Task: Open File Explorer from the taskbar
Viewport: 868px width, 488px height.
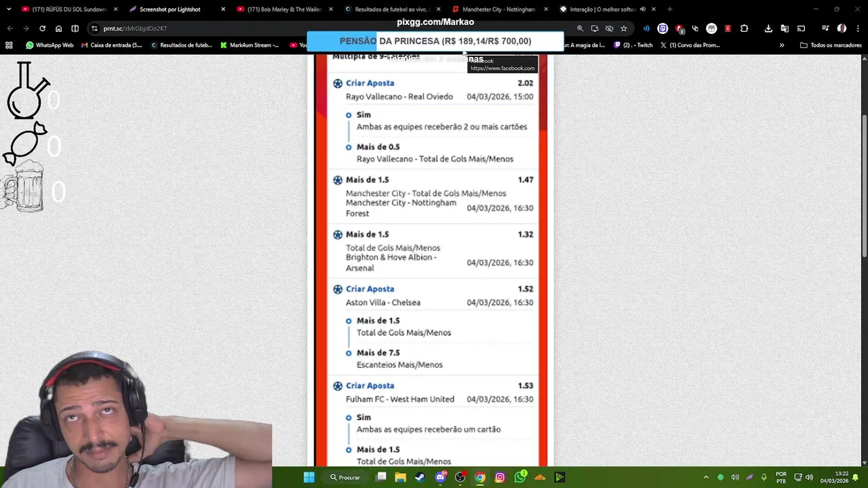Action: 400,477
